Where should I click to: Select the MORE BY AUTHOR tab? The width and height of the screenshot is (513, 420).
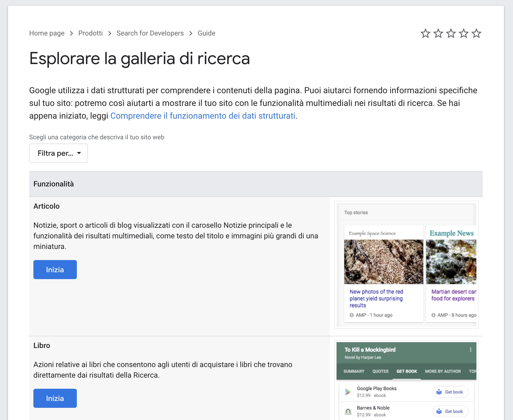pos(443,371)
